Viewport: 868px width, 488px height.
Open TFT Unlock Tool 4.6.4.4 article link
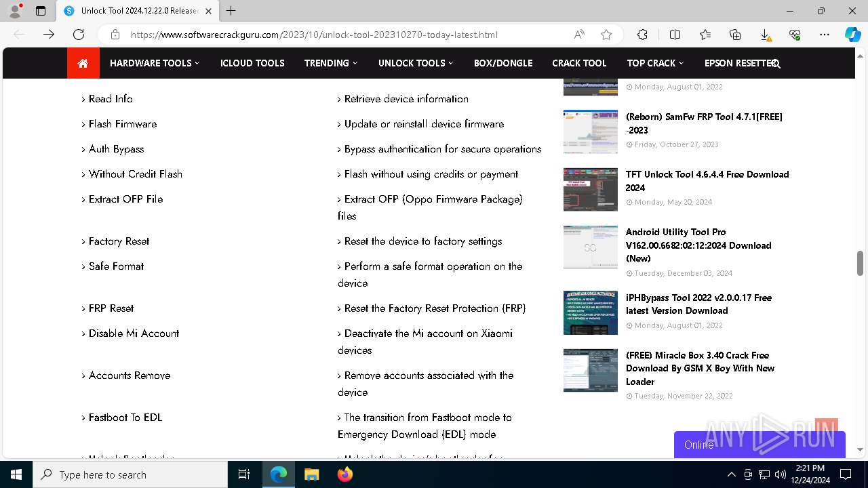pyautogui.click(x=707, y=181)
